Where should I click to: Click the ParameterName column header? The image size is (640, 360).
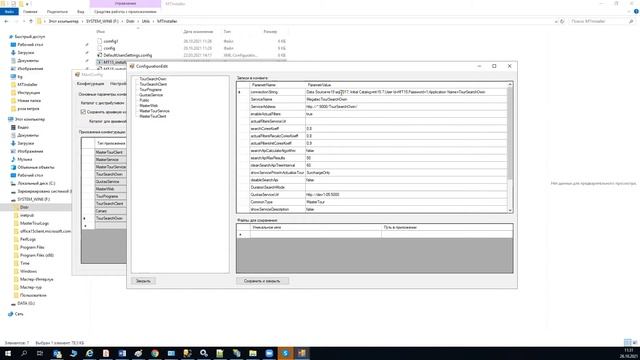point(277,85)
